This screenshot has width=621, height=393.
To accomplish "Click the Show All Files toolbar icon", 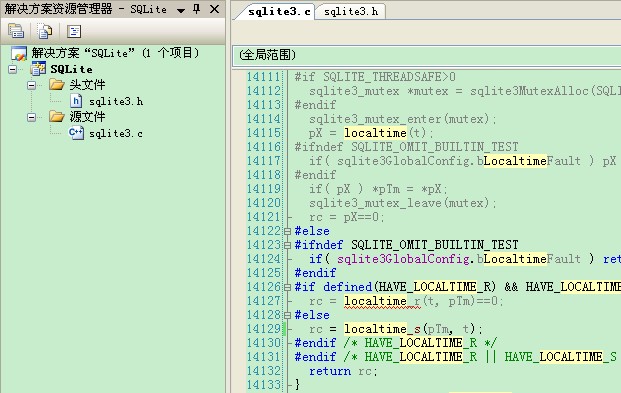I will (x=45, y=31).
